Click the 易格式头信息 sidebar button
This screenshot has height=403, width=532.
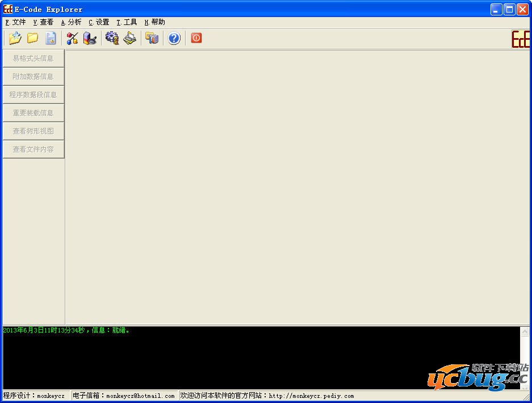pos(32,58)
